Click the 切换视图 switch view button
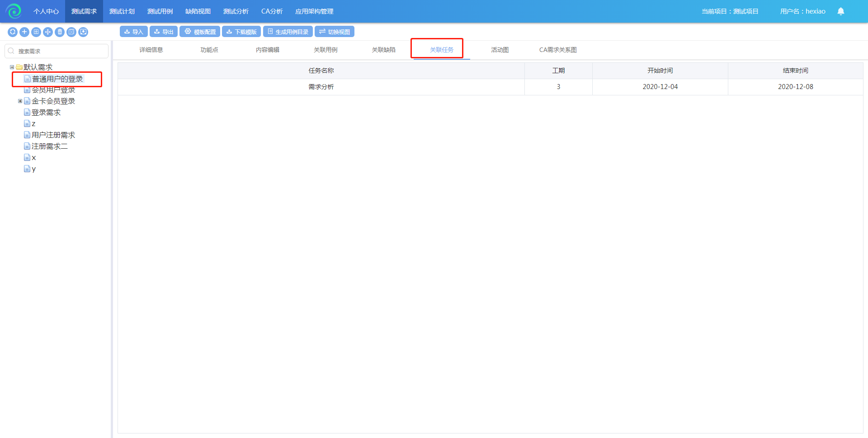 (334, 32)
